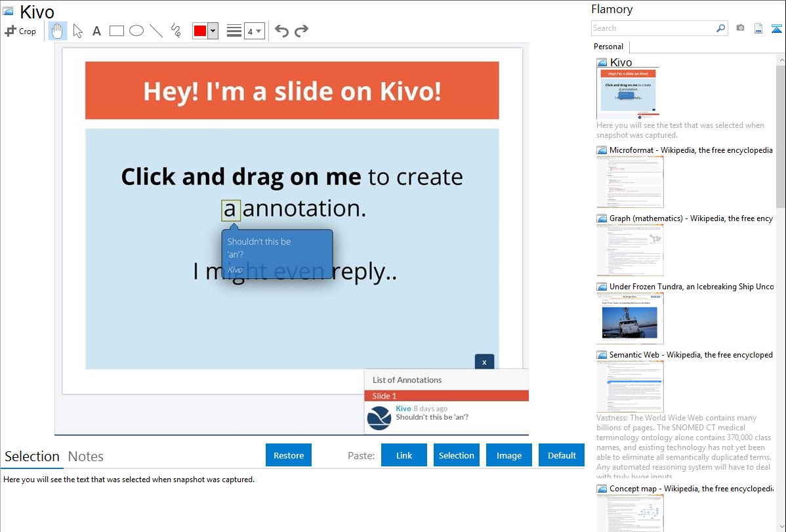Click the Kivo avatar in annotation list

coord(379,418)
